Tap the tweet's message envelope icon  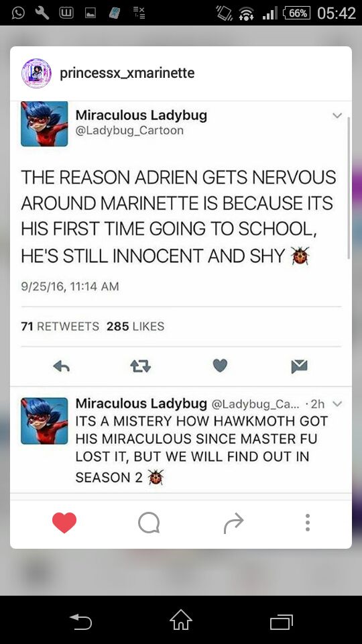point(299,366)
